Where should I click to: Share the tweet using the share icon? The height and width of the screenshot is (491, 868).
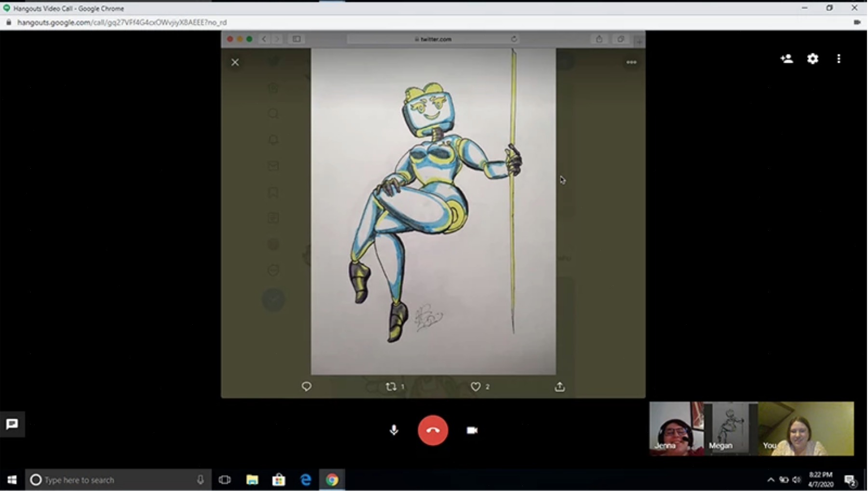[x=559, y=386]
